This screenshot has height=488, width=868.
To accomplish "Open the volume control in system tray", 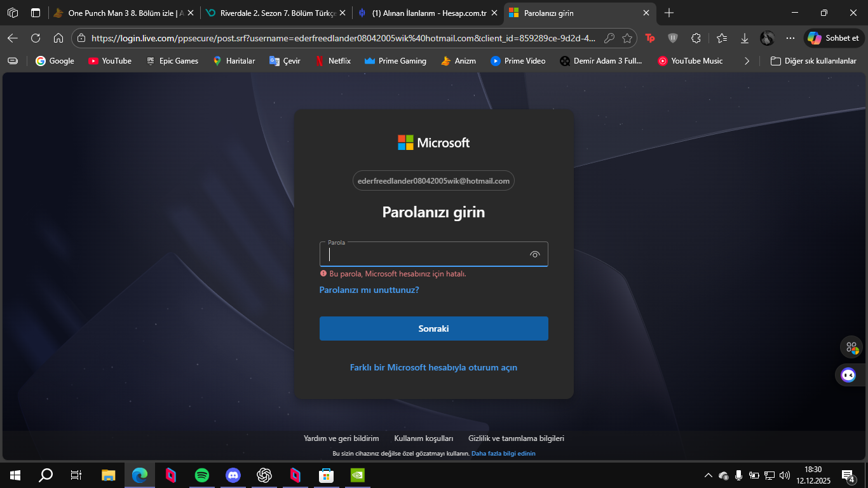I will 784,475.
